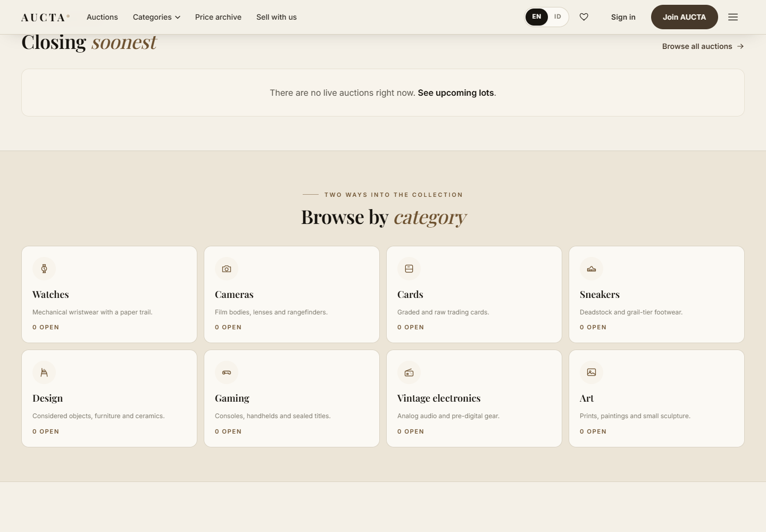Open the hamburger menu icon
The width and height of the screenshot is (766, 532).
(733, 17)
